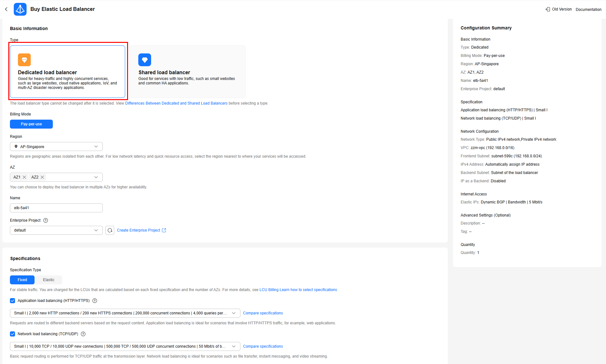
Task: Open the Region dropdown showing AP-Singapore
Action: pyautogui.click(x=56, y=146)
